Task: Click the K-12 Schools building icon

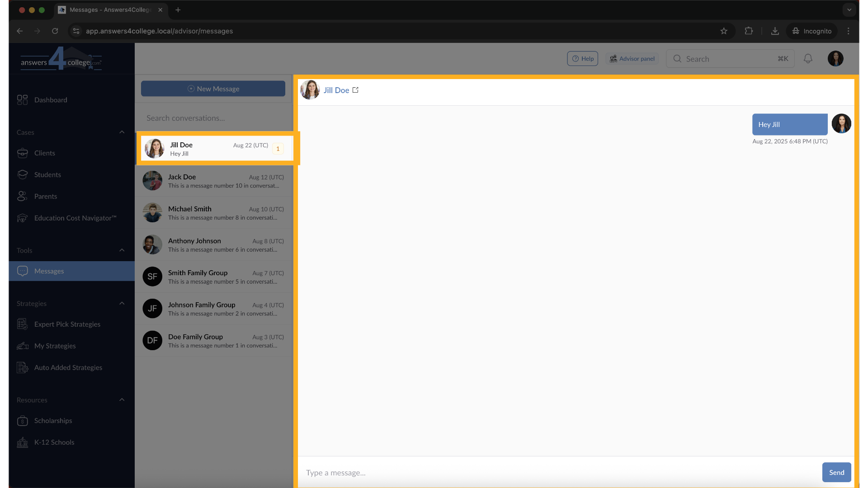Action: click(x=22, y=442)
